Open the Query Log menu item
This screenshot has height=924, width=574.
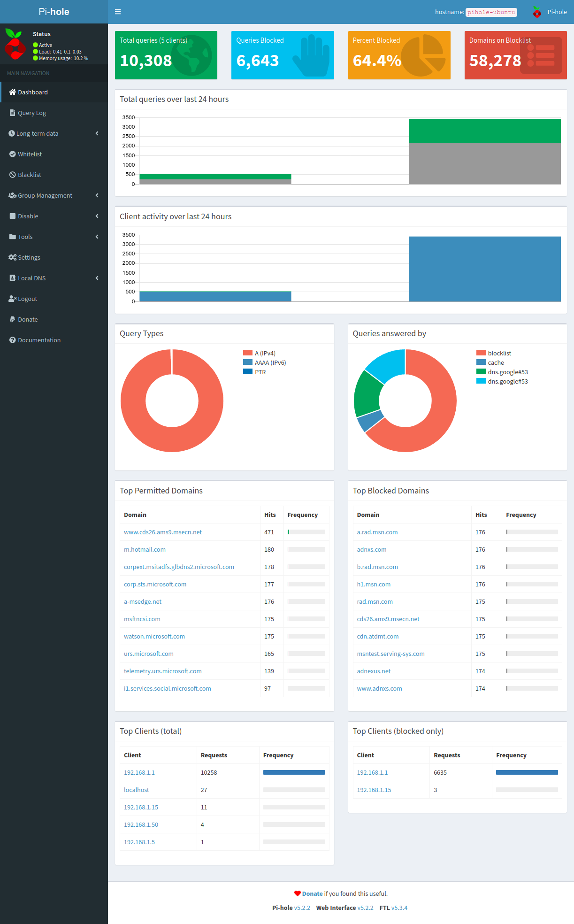54,113
